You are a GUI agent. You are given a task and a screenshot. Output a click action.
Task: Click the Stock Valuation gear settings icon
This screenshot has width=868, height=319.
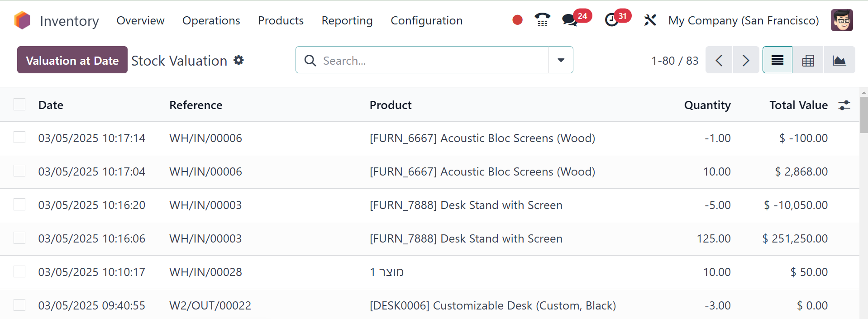point(238,60)
